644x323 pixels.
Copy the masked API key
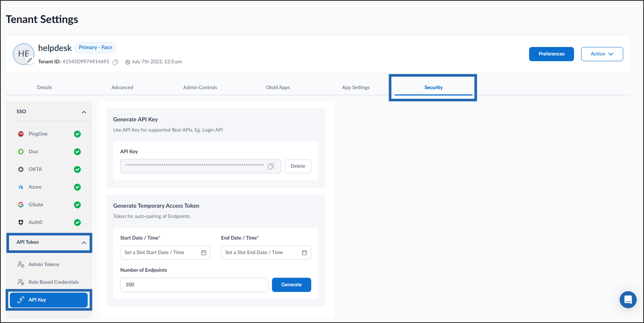[271, 166]
